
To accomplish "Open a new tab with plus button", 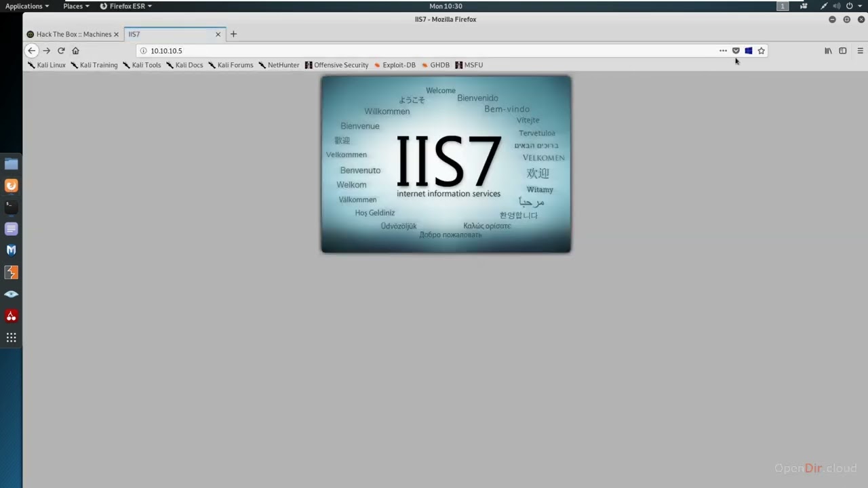I will (233, 34).
